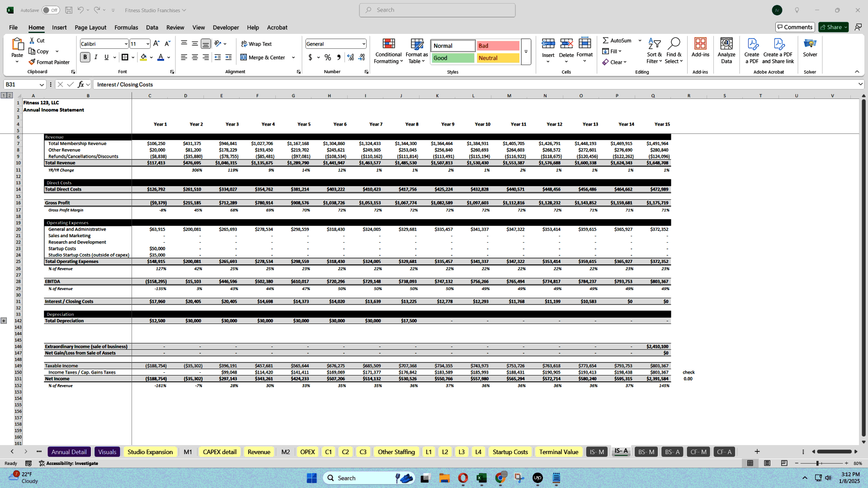Switch to the Visuals tab
This screenshot has width=868, height=488.
coord(107,452)
